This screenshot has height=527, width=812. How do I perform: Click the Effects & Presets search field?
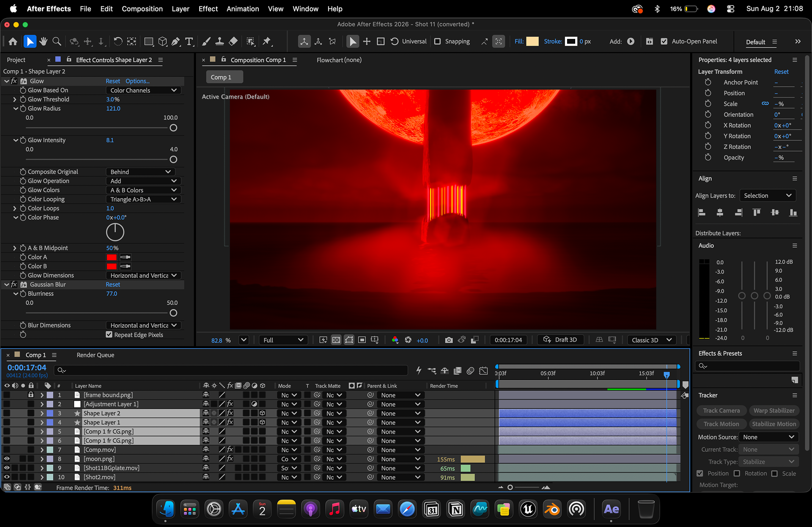747,366
